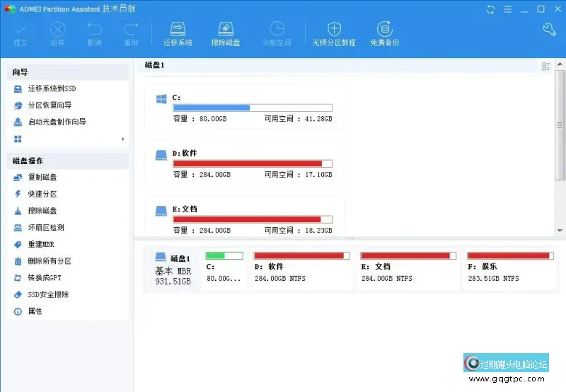
Task: Select the D:软件 partition card
Action: (246, 163)
